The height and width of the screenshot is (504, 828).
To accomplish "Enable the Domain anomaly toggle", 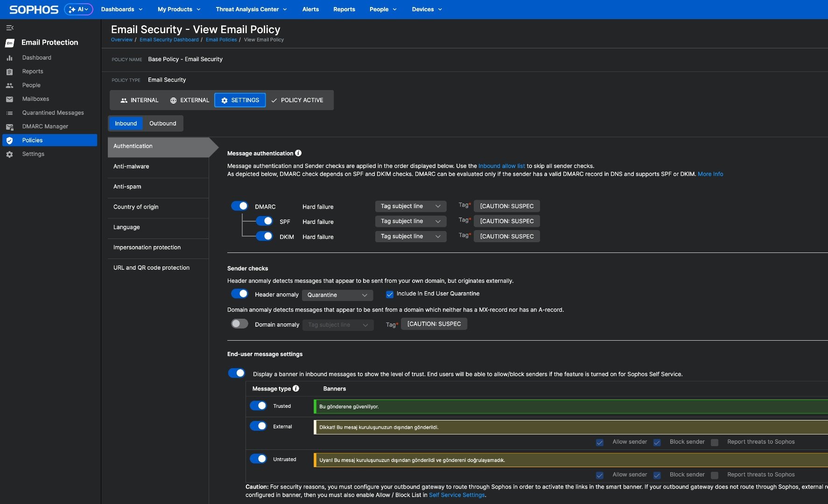I will (x=239, y=324).
